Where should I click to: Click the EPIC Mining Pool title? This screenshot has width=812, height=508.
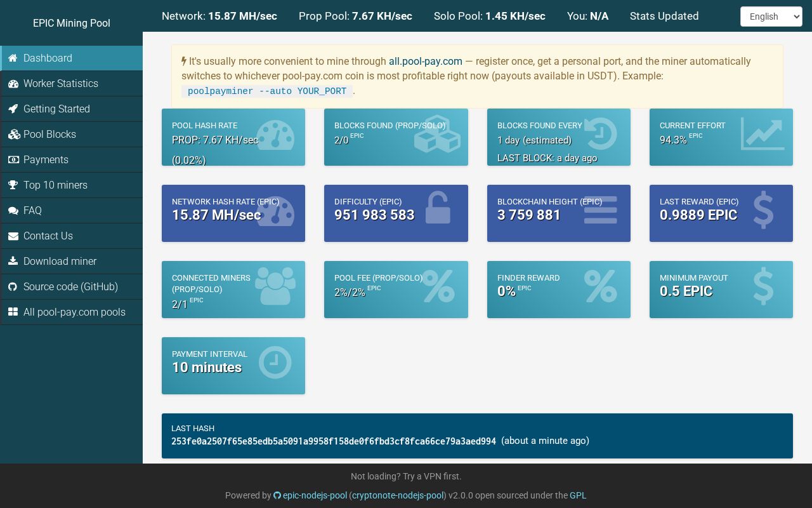pos(72,23)
